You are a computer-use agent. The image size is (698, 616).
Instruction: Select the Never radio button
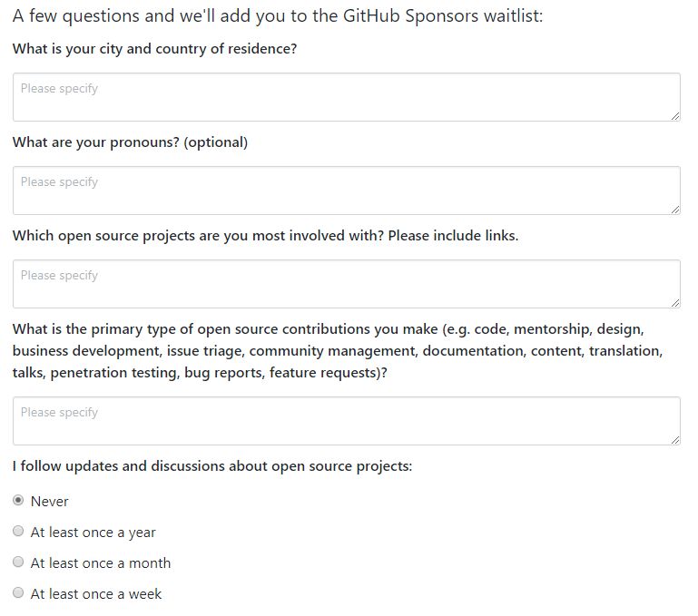18,500
